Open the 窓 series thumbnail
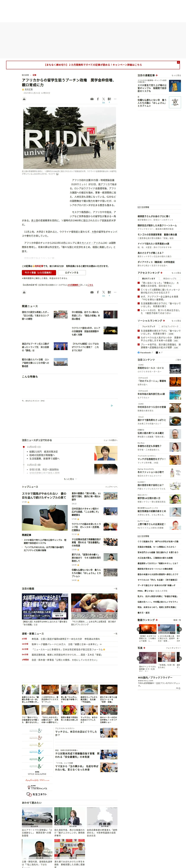The width and height of the screenshot is (186, 868). pyautogui.click(x=175, y=102)
